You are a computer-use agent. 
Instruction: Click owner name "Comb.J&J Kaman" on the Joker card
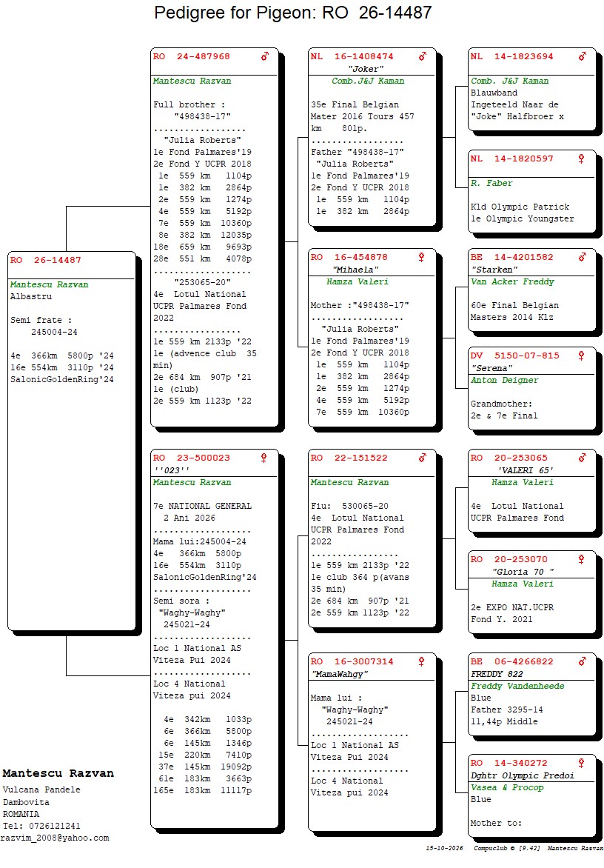coord(368,81)
